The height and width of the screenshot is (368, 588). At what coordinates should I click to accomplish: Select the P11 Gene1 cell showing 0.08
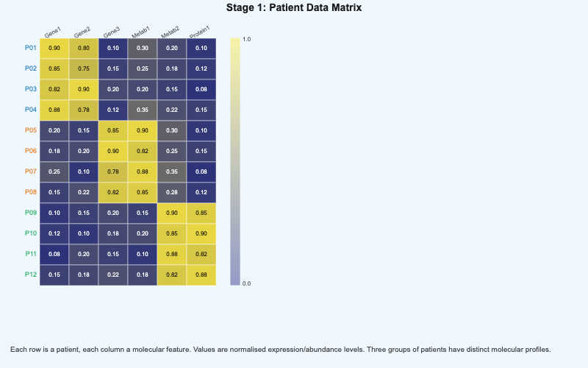(54, 254)
